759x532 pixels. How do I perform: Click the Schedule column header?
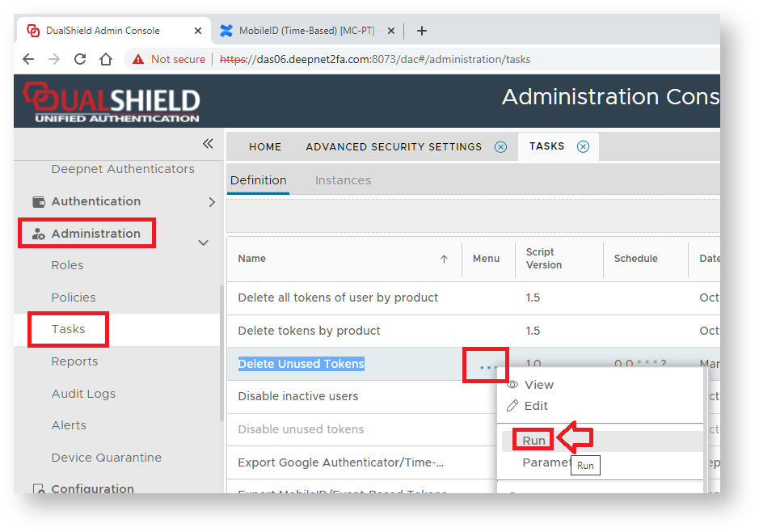click(635, 259)
